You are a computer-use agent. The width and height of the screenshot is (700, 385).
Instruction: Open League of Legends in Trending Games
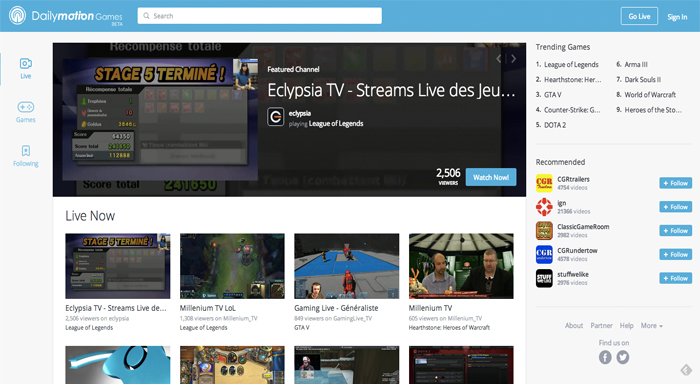click(x=571, y=65)
